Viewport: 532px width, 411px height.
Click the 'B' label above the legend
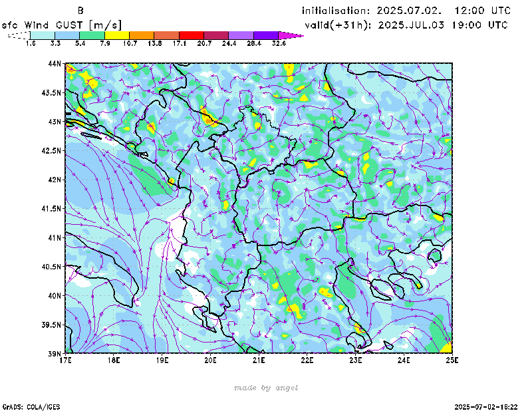[x=80, y=11]
